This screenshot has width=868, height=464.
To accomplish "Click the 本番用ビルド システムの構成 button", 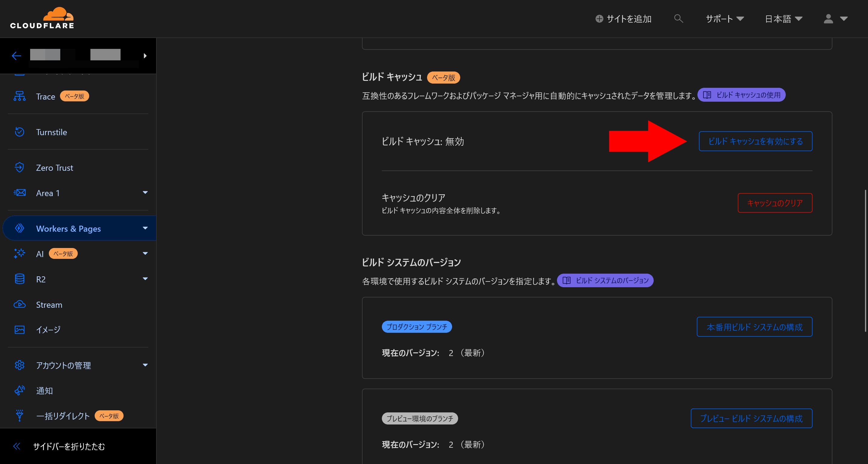I will [x=754, y=326].
